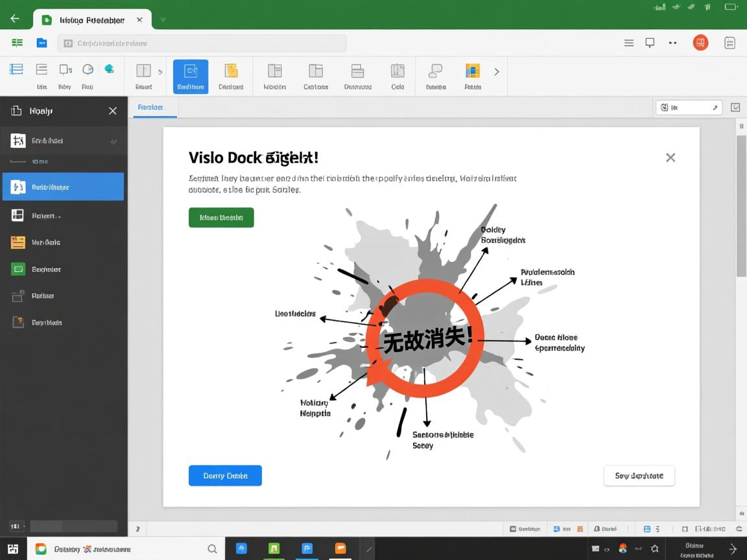The image size is (747, 560).
Task: Select the orange list item in sidebar
Action: tap(18, 242)
